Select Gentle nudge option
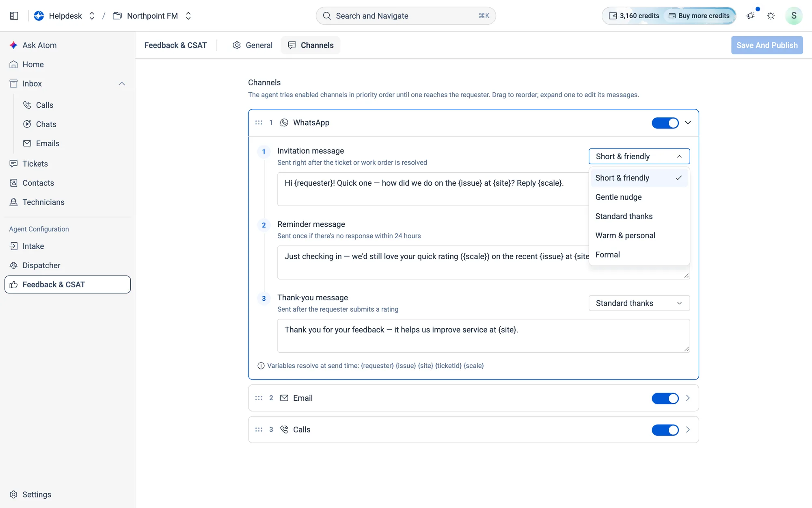Viewport: 812px width, 508px height. tap(639, 197)
